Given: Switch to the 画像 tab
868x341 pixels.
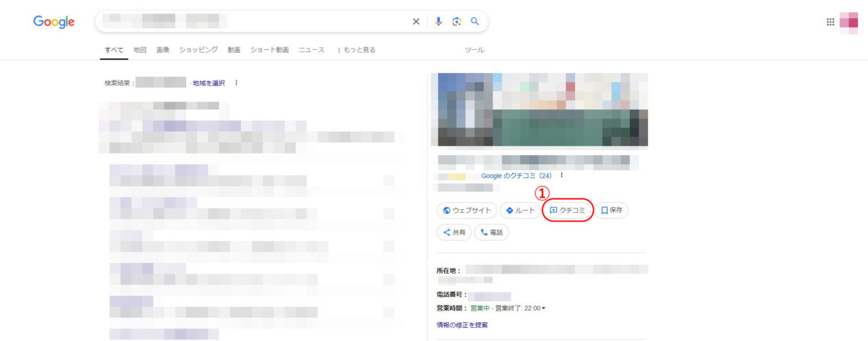Looking at the screenshot, I should pyautogui.click(x=163, y=50).
